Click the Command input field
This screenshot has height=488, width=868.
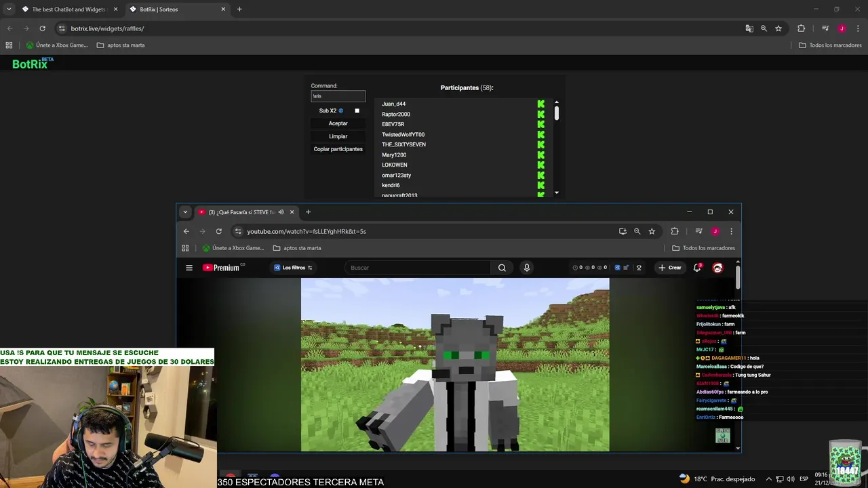(x=338, y=96)
